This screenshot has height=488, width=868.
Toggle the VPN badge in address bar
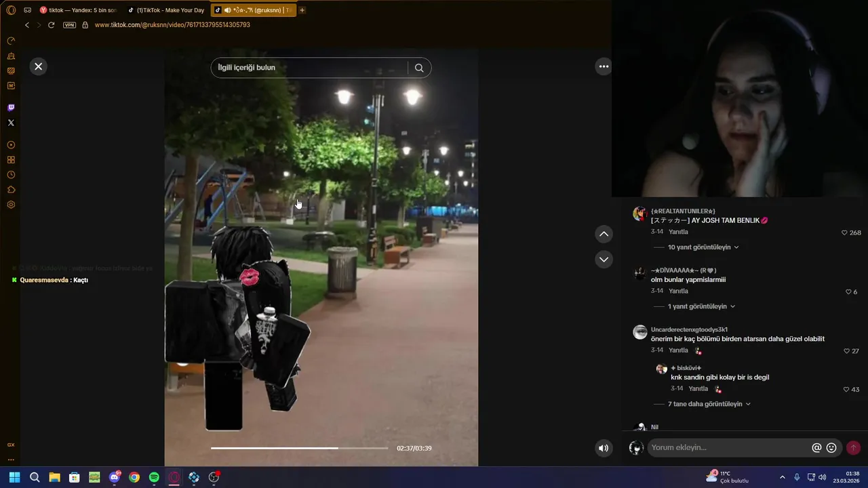coord(69,25)
